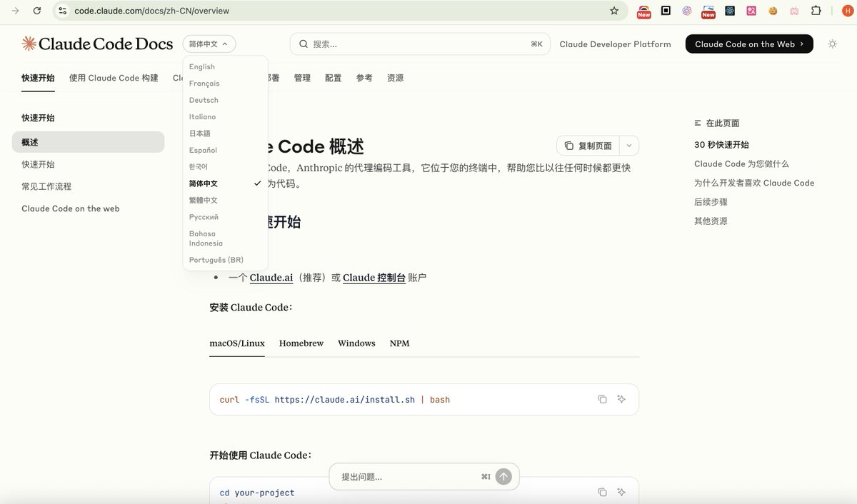Image resolution: width=857 pixels, height=504 pixels.
Task: Open the 管理 navigation tab
Action: pos(302,78)
